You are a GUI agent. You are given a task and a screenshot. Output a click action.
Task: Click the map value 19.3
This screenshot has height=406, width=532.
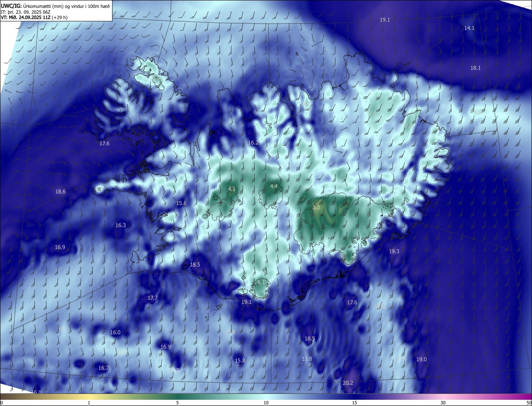pyautogui.click(x=394, y=251)
